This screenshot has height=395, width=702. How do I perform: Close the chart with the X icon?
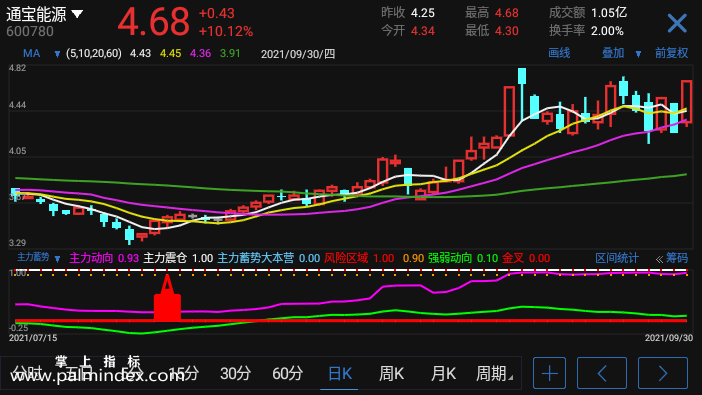pos(676,23)
